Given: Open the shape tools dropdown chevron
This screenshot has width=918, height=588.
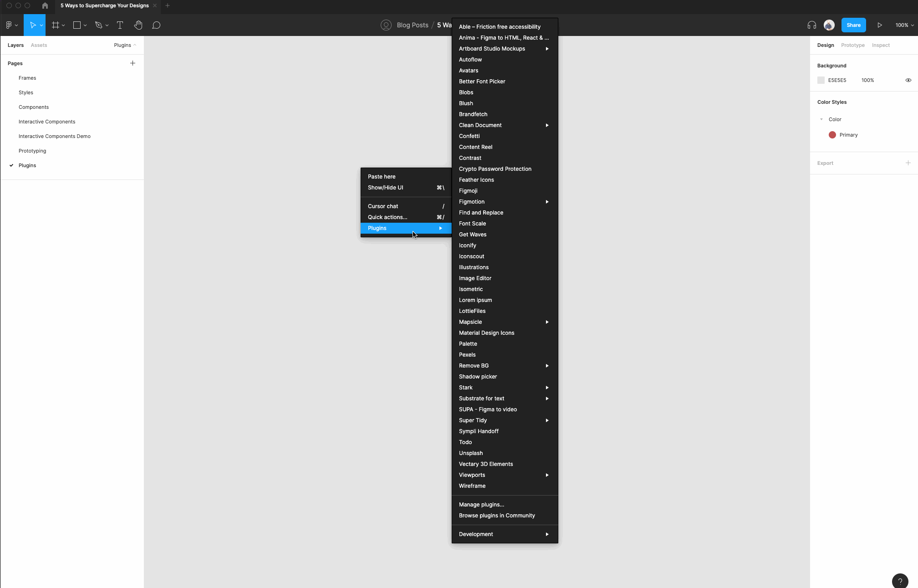Looking at the screenshot, I should pos(85,26).
